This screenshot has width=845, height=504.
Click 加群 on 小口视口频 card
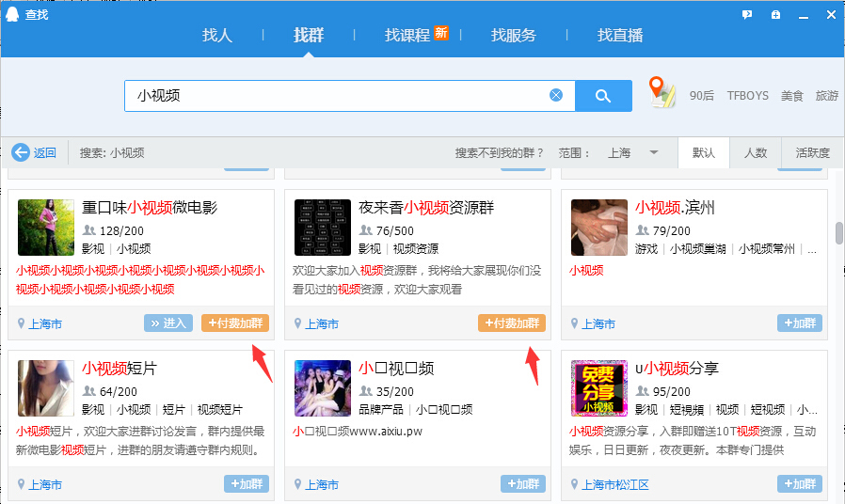523,483
